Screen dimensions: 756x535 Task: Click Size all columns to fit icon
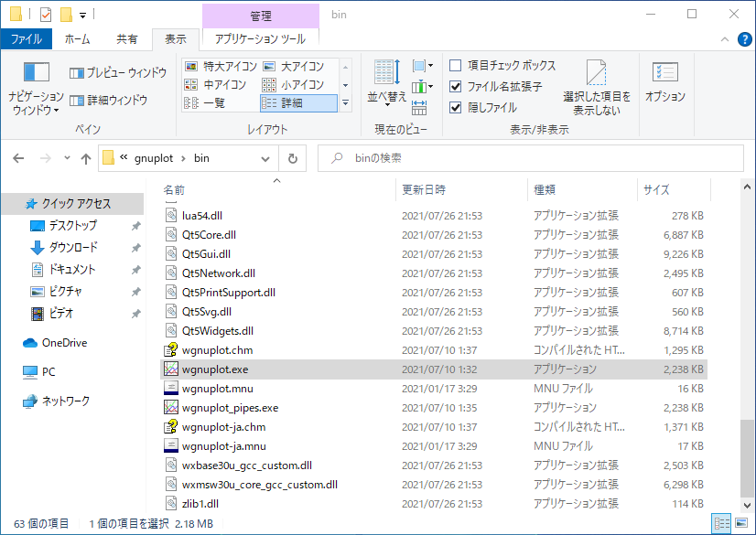419,107
